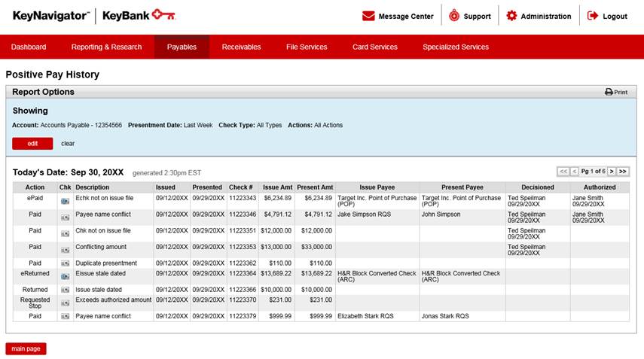The width and height of the screenshot is (644, 359).
Task: Click the 'Pg 1 of 6' page indicator
Action: 593,171
